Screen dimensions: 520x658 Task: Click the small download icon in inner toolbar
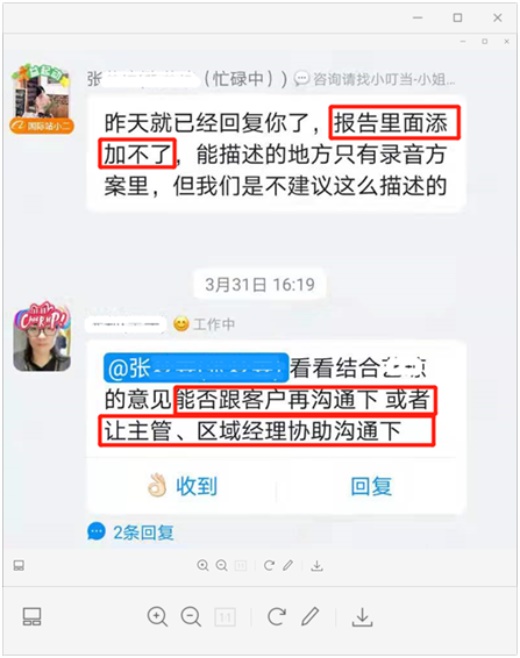click(x=317, y=566)
